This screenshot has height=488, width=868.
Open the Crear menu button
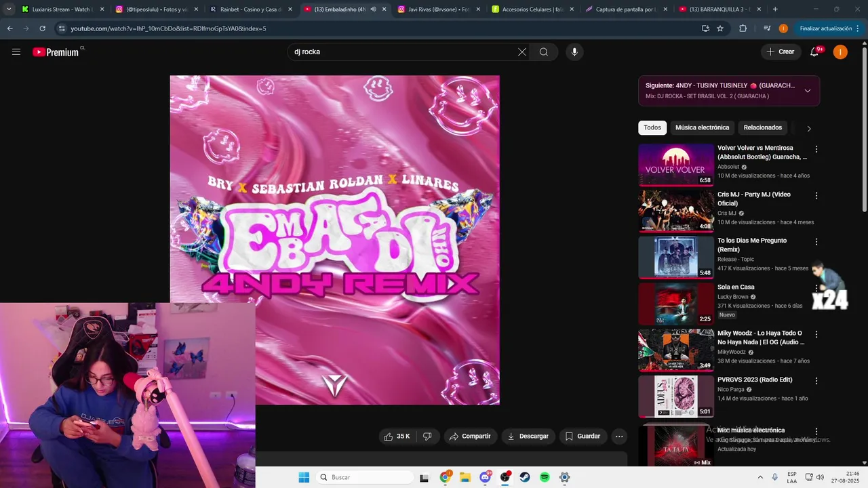coord(781,52)
